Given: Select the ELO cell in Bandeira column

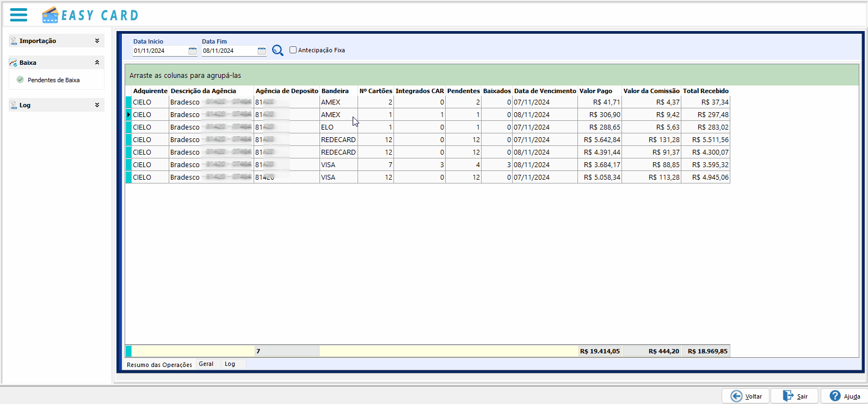Looking at the screenshot, I should click(338, 127).
